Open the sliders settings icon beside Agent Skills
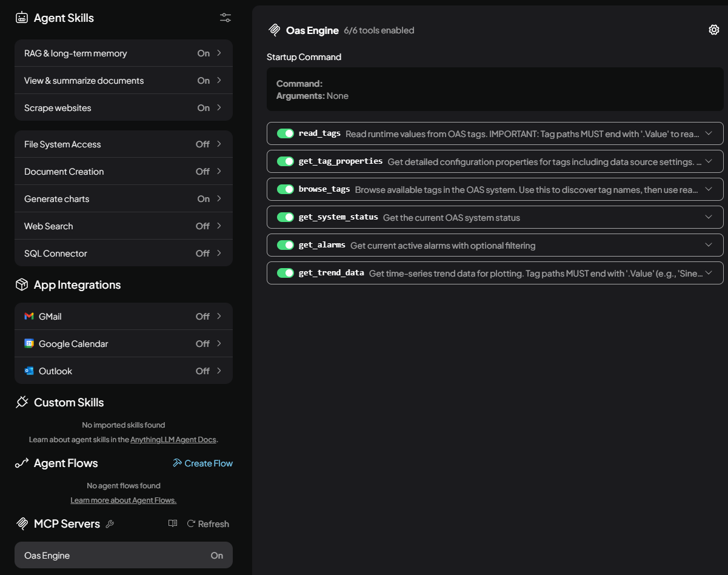 tap(225, 18)
